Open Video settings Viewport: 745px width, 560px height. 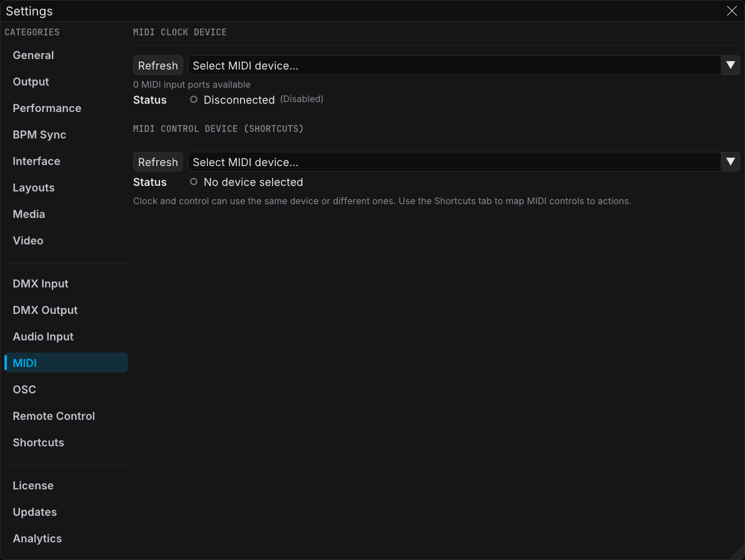tap(66, 241)
